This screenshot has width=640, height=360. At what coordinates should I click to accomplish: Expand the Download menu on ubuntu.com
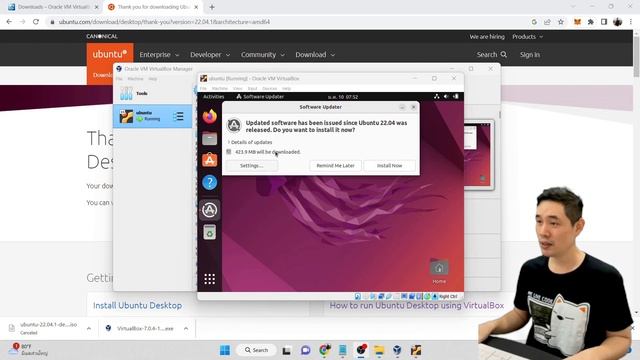315,55
